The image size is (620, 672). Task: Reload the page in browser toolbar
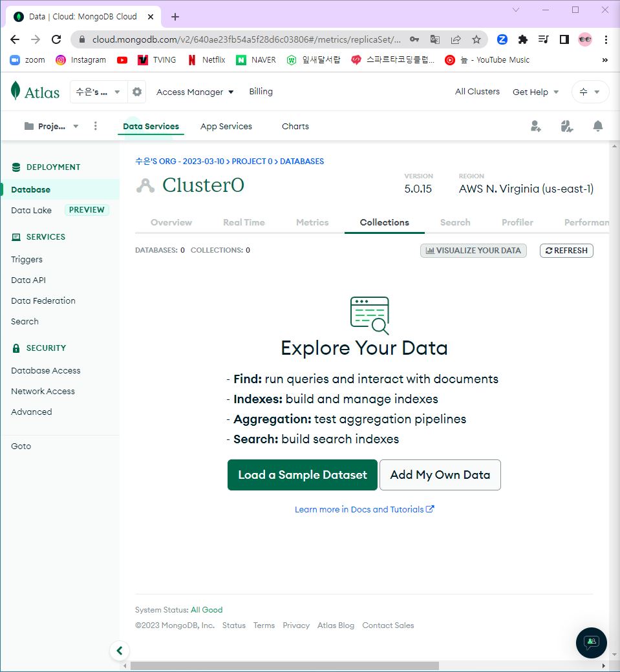tap(56, 39)
